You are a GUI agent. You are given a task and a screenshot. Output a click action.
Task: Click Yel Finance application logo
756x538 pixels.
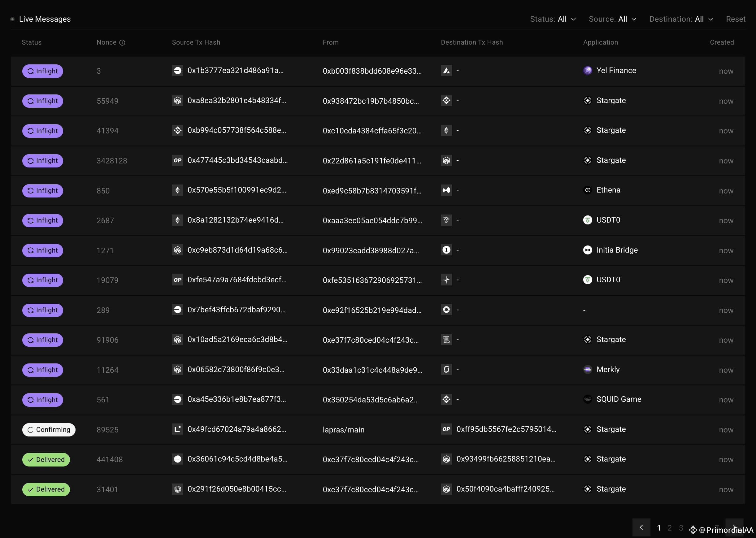[x=587, y=71]
